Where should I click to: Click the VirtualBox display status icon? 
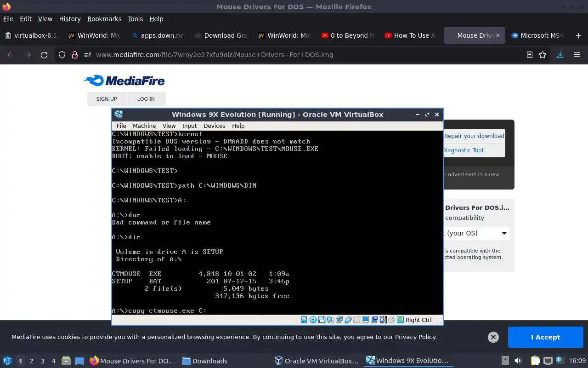click(x=365, y=320)
